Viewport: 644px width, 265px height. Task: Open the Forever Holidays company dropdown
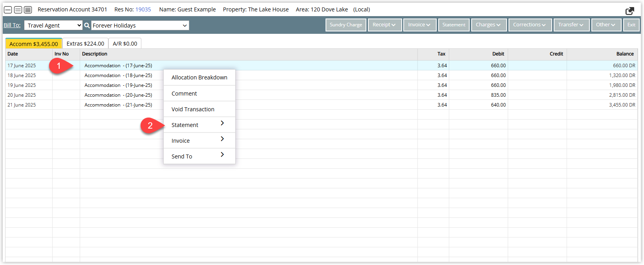click(140, 26)
